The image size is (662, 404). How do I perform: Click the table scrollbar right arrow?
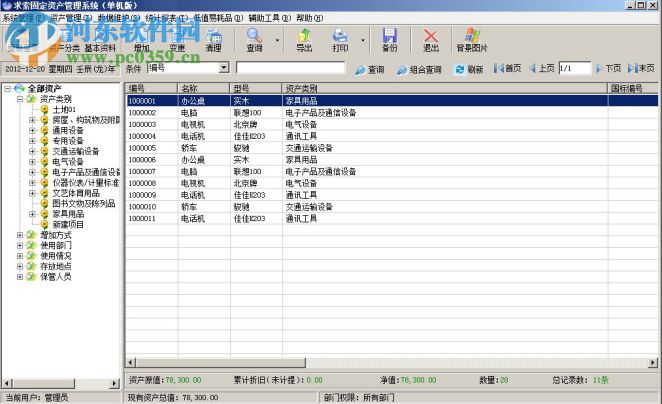click(653, 363)
